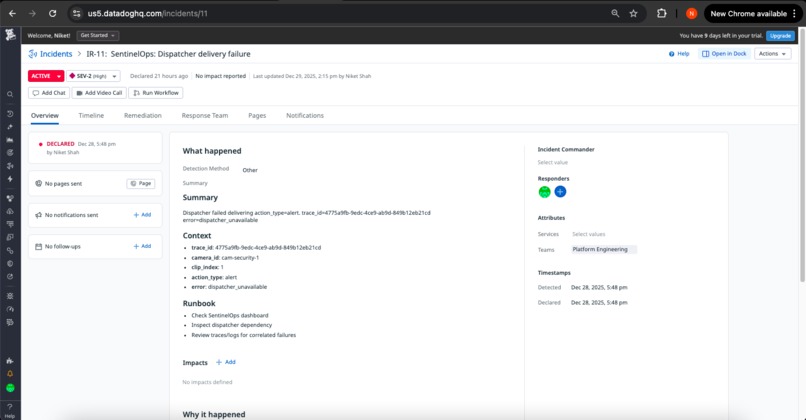Add a notification with the Add link

point(142,215)
